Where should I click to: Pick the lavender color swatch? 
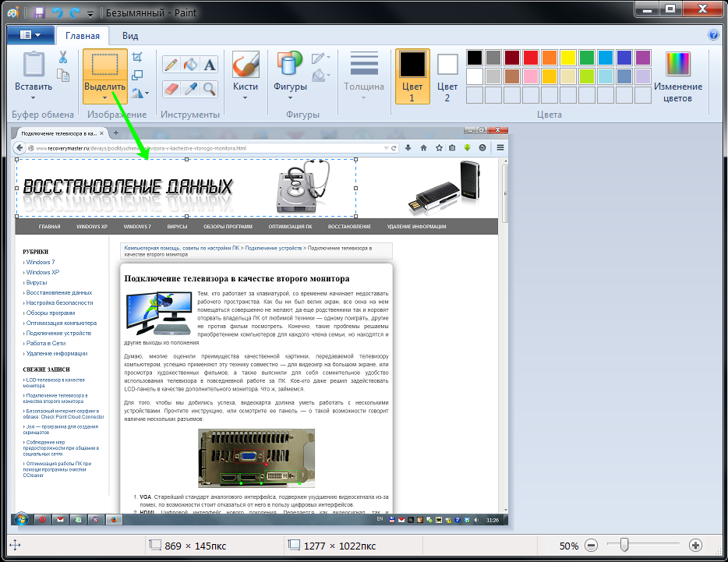(x=642, y=76)
